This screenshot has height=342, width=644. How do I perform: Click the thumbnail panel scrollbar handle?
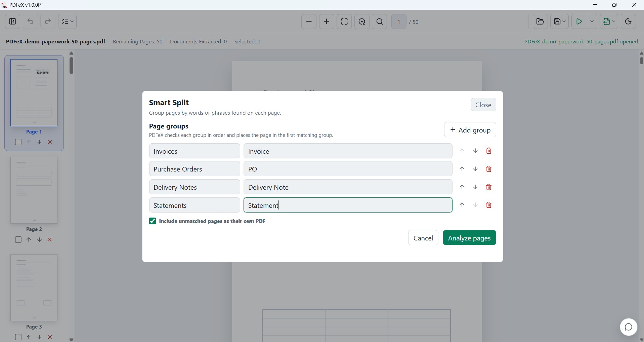(71, 66)
